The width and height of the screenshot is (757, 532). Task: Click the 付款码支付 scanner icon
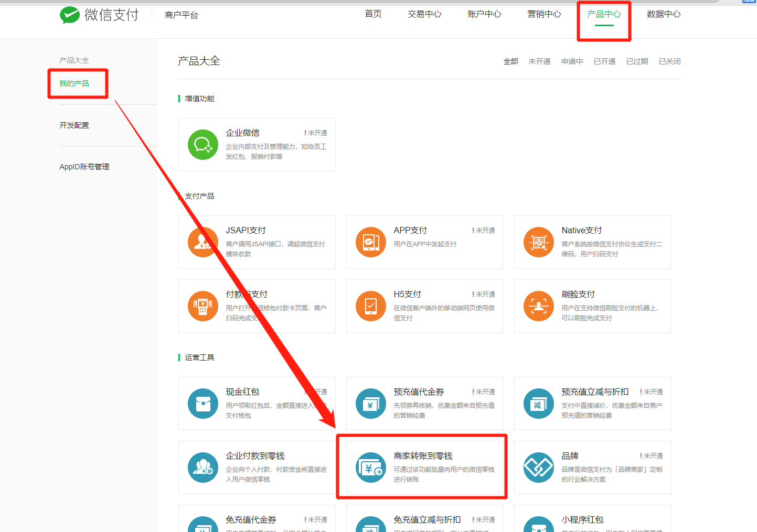point(203,306)
